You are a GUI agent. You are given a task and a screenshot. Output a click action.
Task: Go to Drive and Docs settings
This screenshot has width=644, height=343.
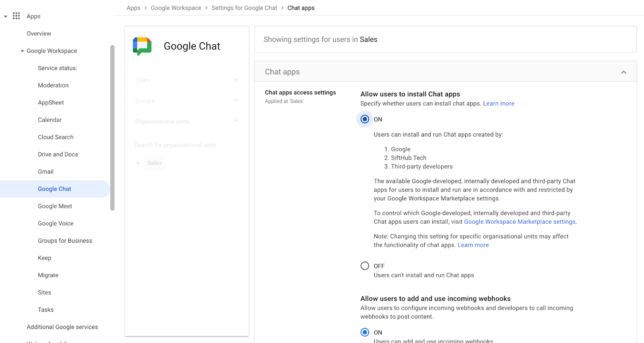tap(58, 154)
